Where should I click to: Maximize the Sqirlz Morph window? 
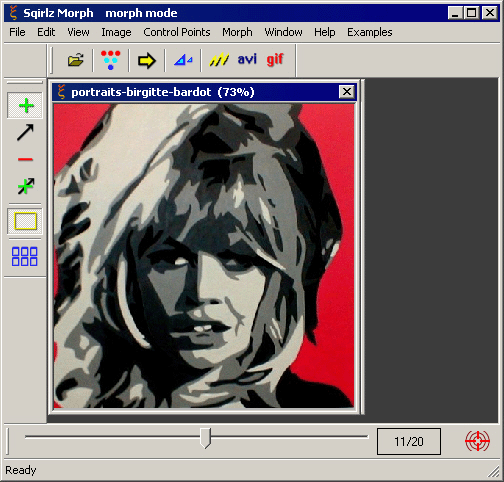pos(471,13)
